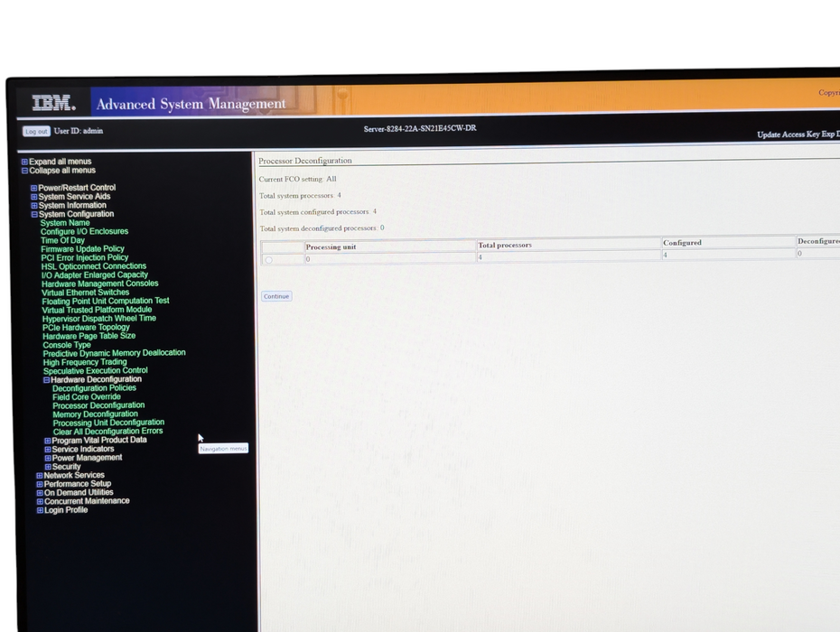
Task: Expand the Power/Restart Control menu
Action: pyautogui.click(x=33, y=188)
